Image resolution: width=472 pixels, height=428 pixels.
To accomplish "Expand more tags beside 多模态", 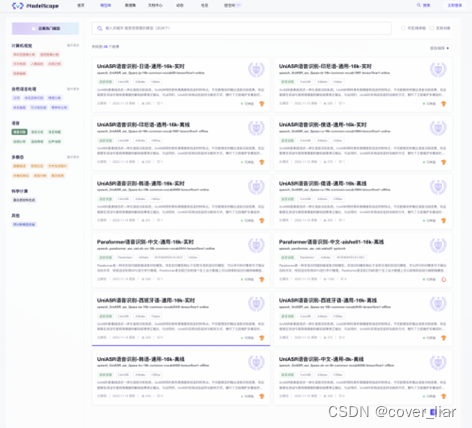I will [73, 157].
